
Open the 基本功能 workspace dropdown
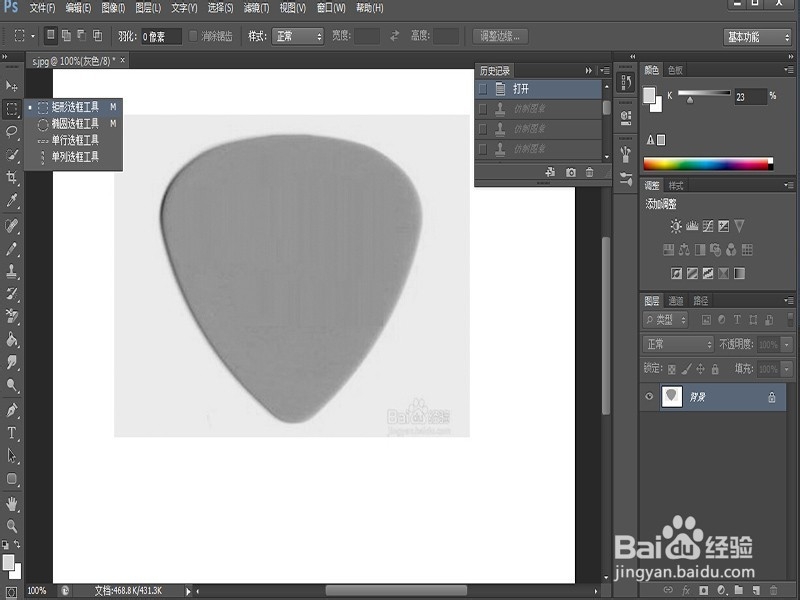[x=757, y=37]
